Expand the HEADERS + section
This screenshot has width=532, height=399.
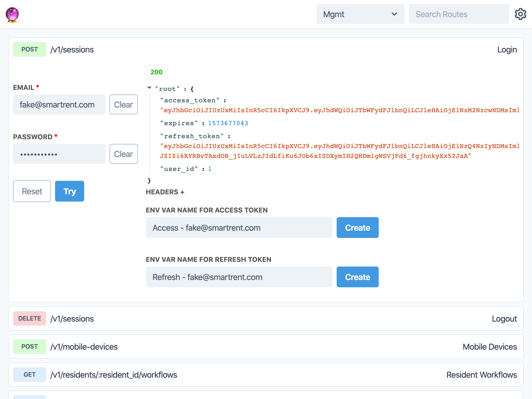point(165,192)
